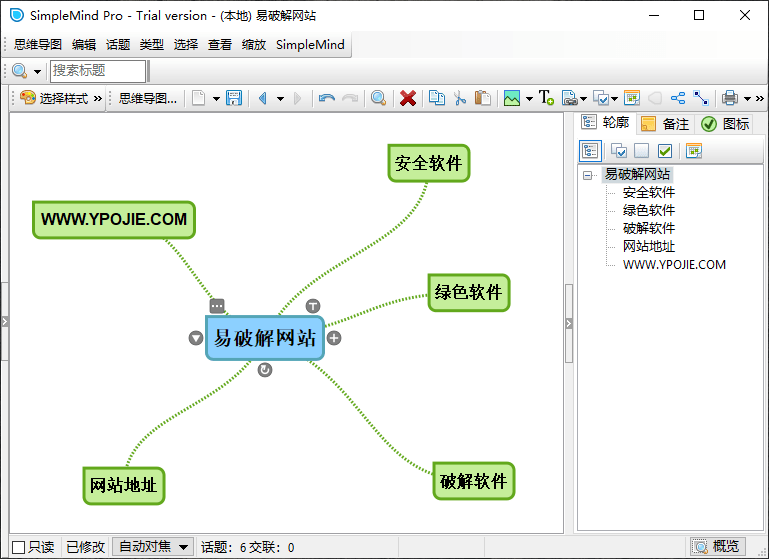Click the link document icon
Screen dimensions: 769x559
pos(569,99)
